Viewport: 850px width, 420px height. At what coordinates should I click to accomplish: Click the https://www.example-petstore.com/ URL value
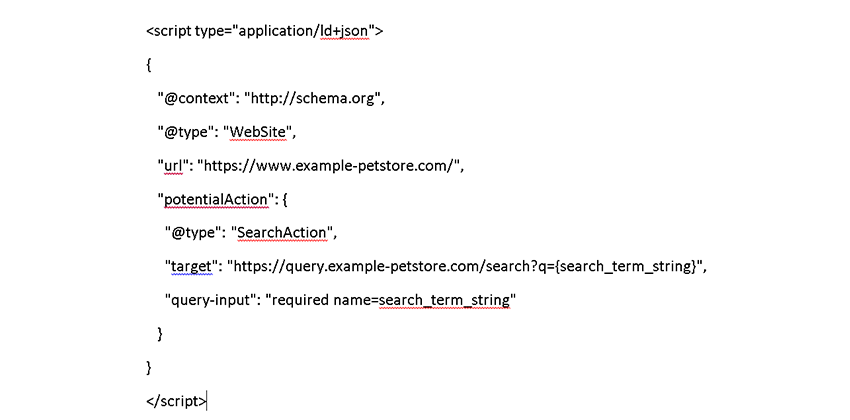328,166
